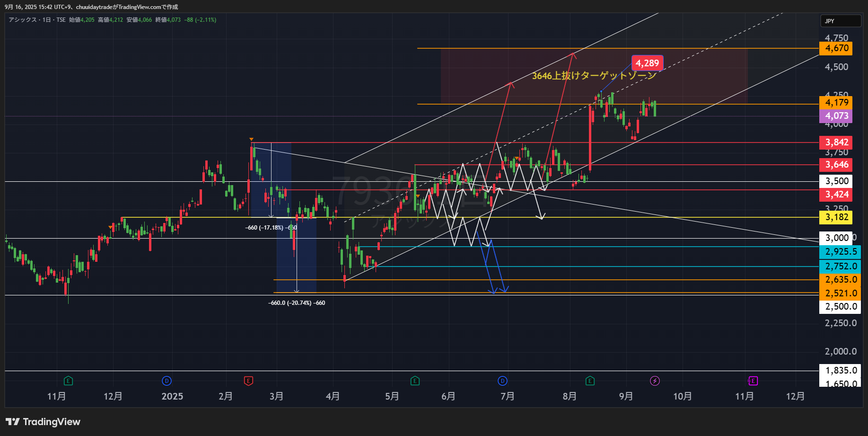Click the blue dividend marker above 7月
The image size is (868, 436).
pos(502,381)
